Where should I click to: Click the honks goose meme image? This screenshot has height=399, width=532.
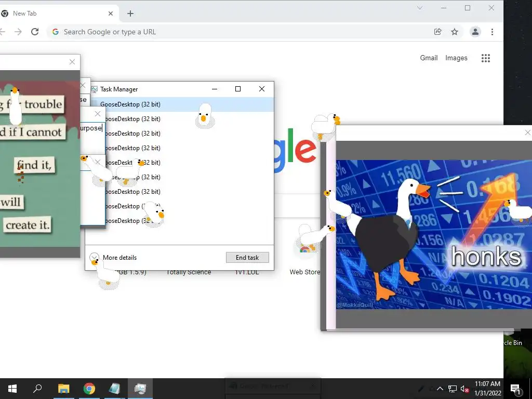434,234
